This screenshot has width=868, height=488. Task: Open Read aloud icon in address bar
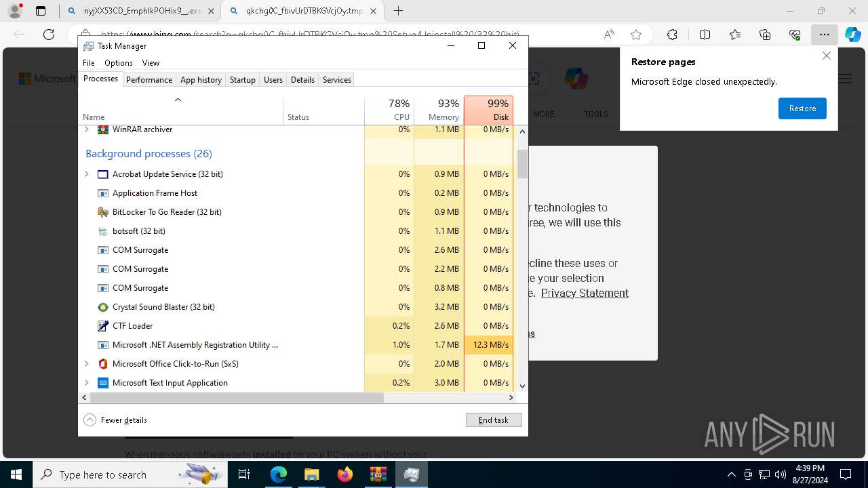pos(609,35)
